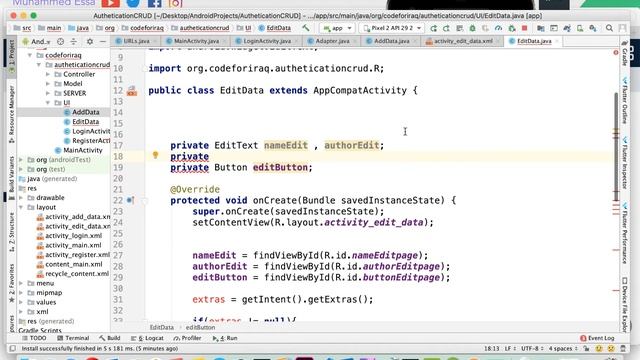The image size is (640, 360).
Task: Select EditData in the project tree
Action: coord(85,122)
